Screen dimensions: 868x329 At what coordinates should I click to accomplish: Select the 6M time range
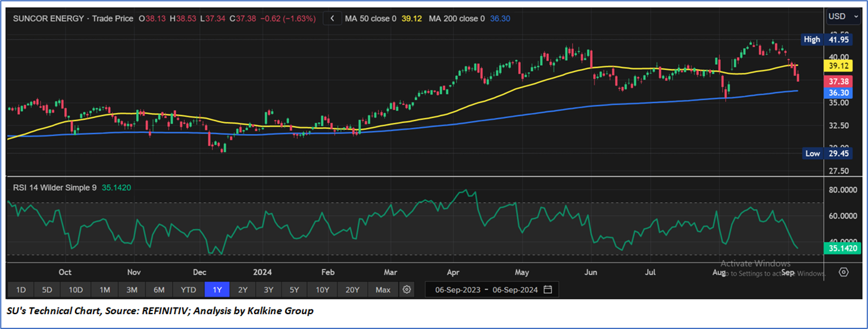[159, 290]
